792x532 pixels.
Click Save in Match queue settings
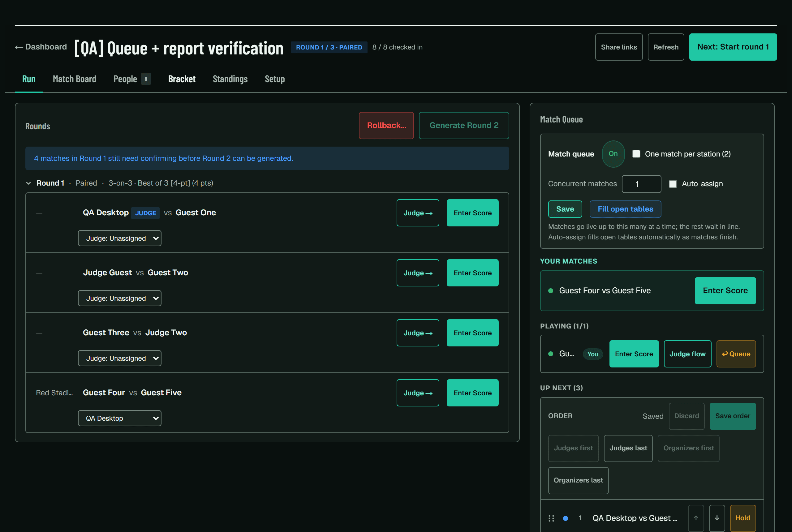point(565,209)
